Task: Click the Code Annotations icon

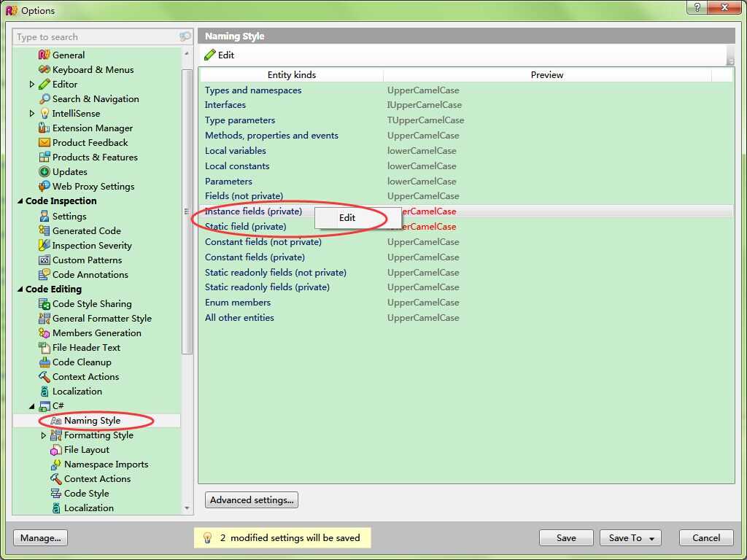Action: pos(44,274)
